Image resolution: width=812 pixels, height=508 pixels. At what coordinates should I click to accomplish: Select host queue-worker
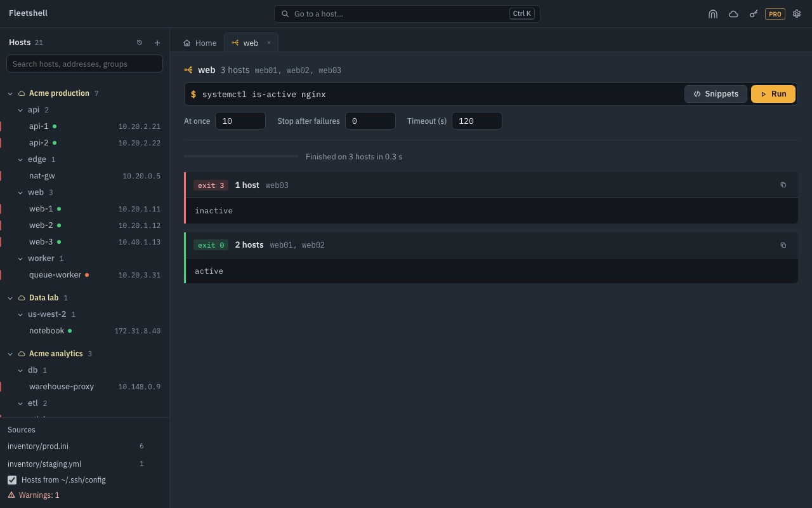tap(85, 275)
